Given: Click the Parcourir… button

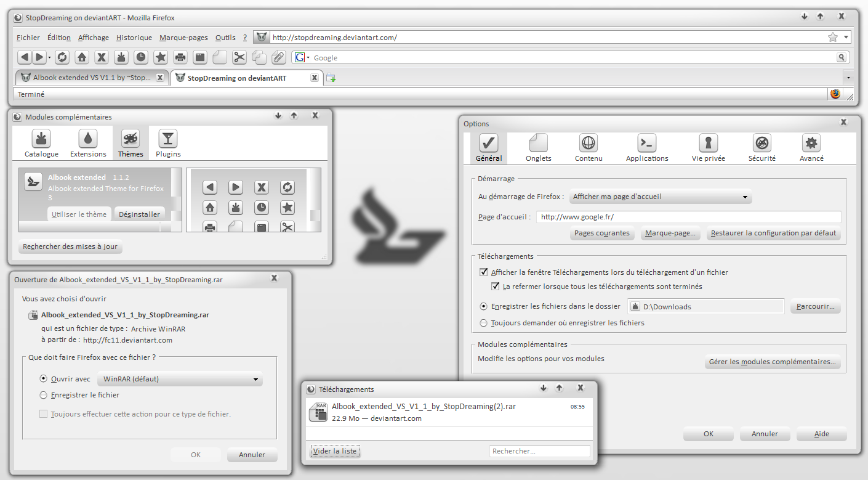Looking at the screenshot, I should [x=816, y=306].
